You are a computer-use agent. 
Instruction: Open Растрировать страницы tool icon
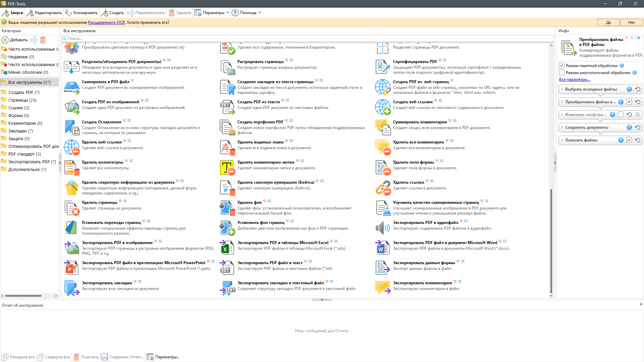click(227, 67)
